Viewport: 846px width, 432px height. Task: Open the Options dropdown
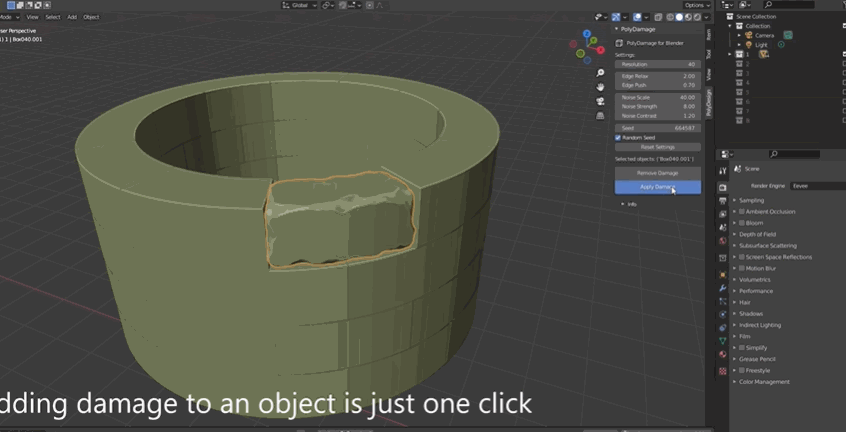point(698,5)
